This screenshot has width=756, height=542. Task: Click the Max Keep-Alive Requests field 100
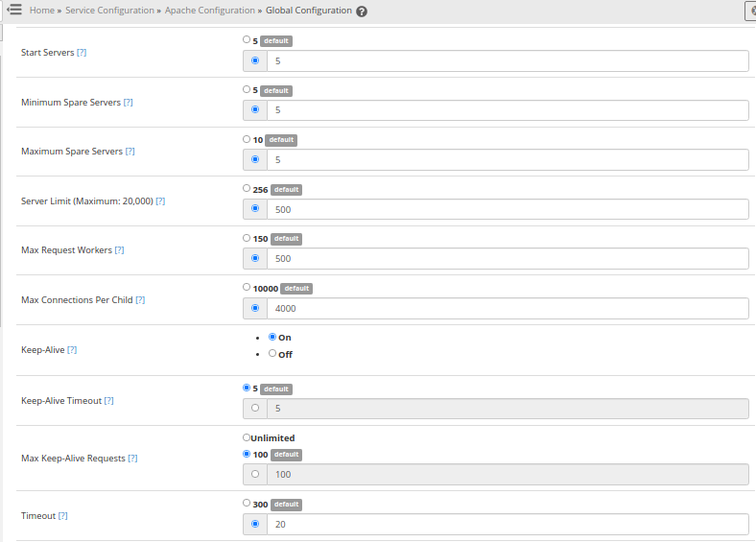(508, 475)
